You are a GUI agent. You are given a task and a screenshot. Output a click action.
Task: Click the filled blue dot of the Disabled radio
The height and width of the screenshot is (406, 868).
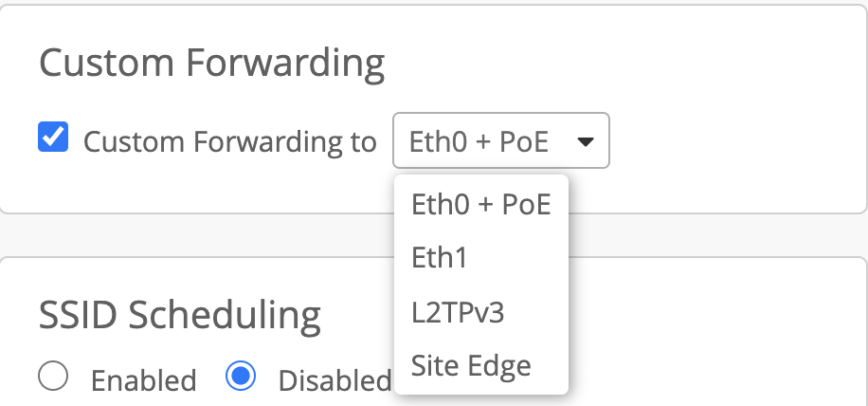click(241, 378)
